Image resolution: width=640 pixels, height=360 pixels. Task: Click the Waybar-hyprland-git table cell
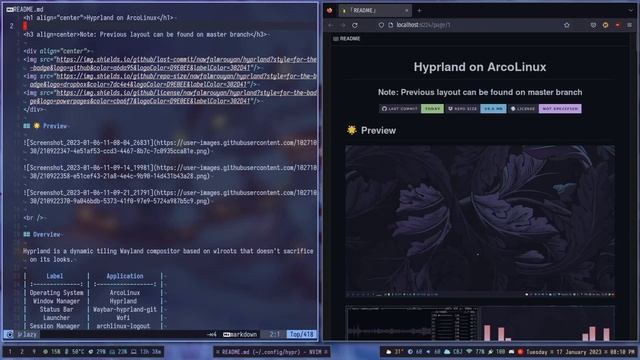pos(125,310)
